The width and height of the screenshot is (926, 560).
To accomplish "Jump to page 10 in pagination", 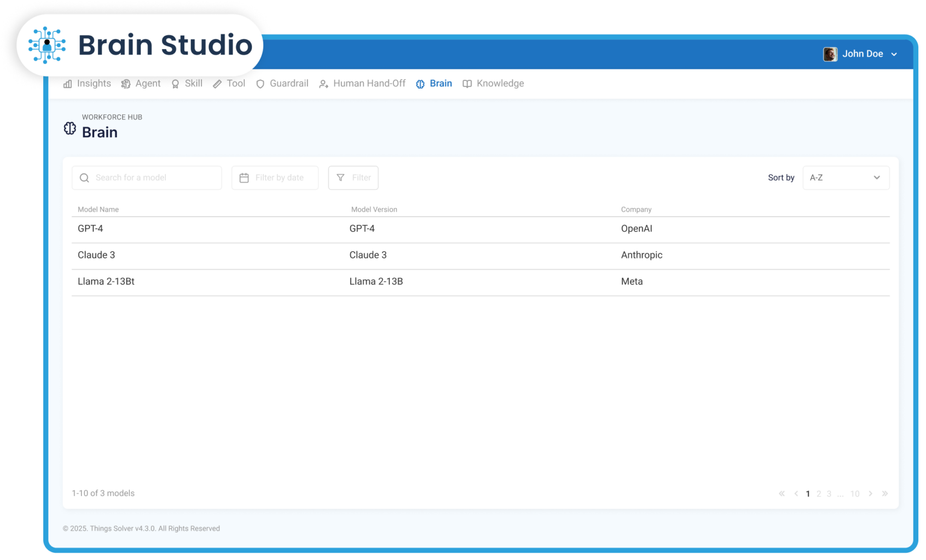I will (854, 493).
